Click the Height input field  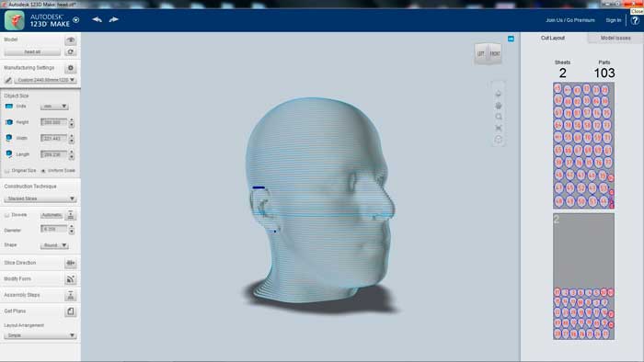[x=53, y=122]
